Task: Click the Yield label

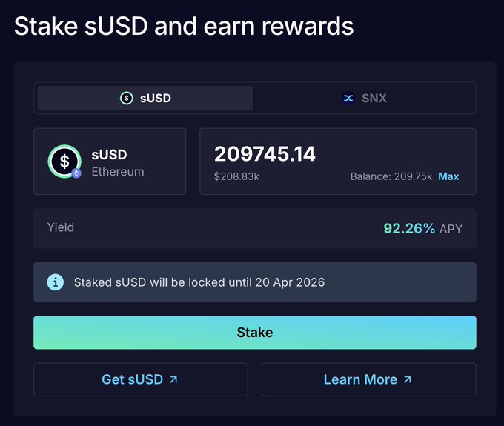Action: point(61,227)
